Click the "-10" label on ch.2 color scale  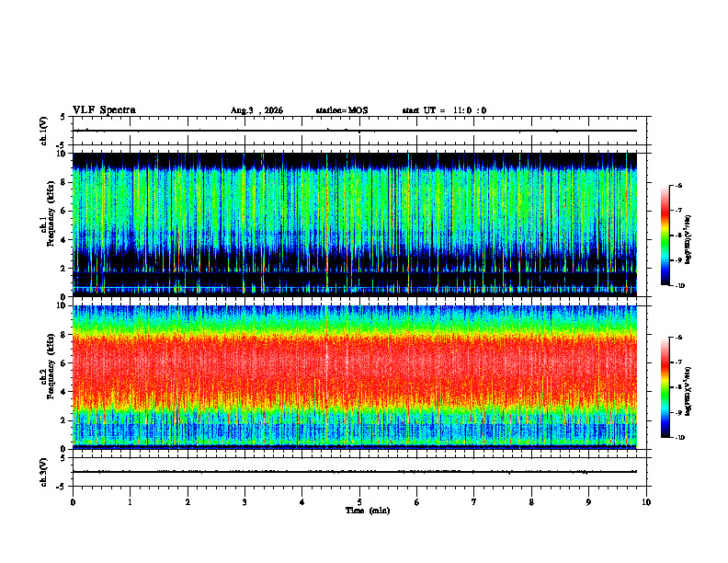click(x=679, y=438)
